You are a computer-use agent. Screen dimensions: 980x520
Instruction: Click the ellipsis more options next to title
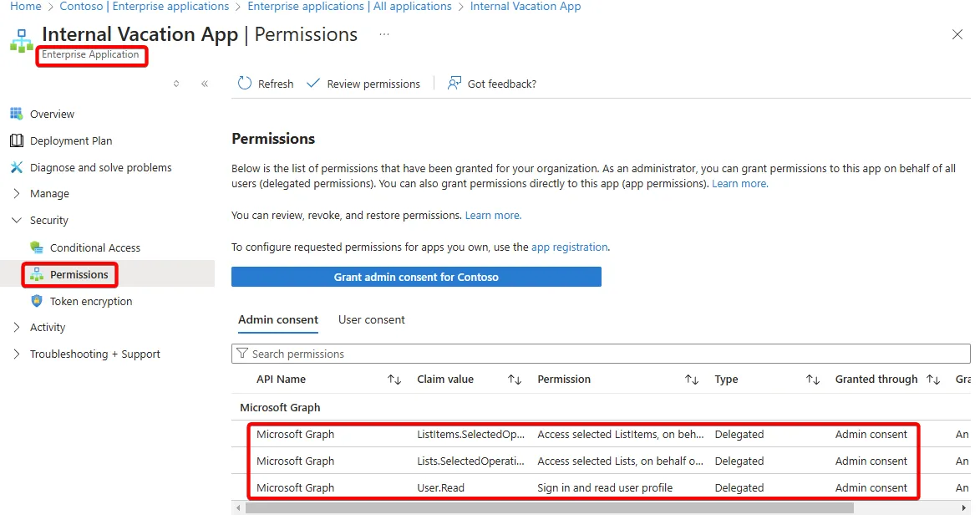click(383, 34)
